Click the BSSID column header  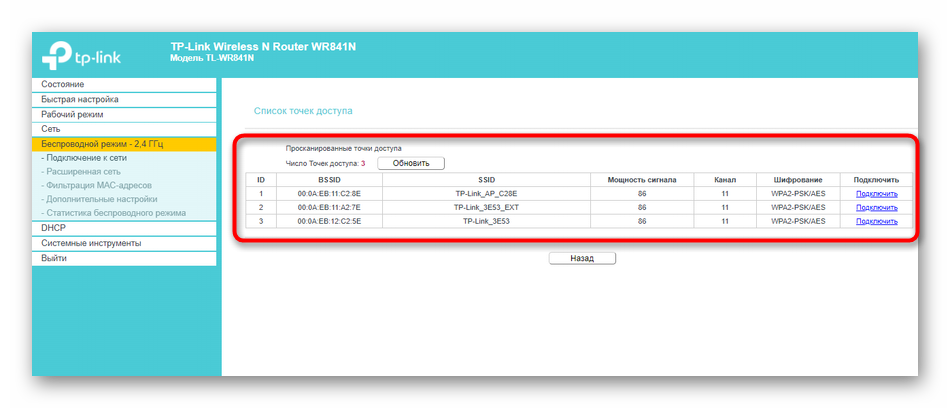pos(330,180)
